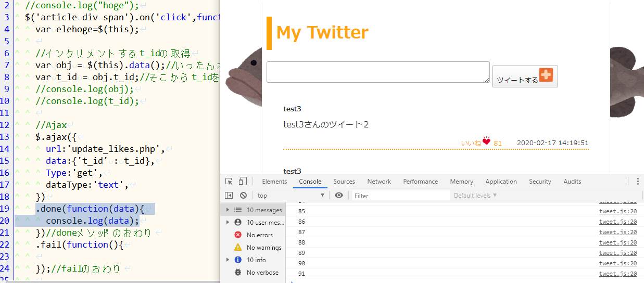644x283 pixels.
Task: Open the JavaScript context 'top' dropdown
Action: (x=291, y=196)
